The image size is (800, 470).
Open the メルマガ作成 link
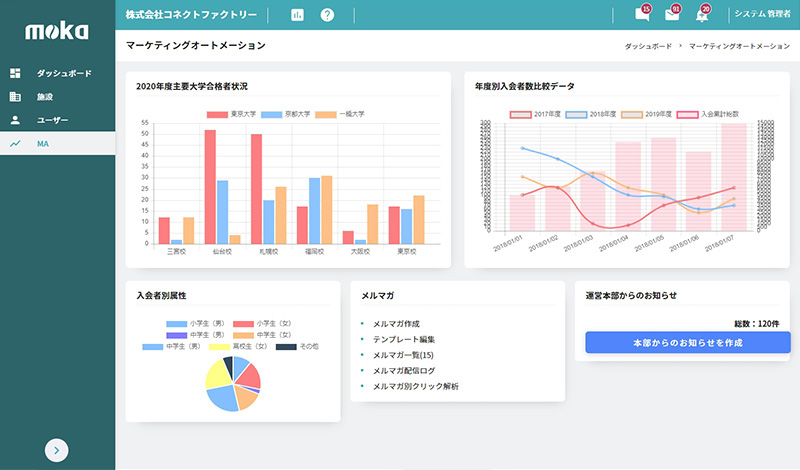(x=396, y=324)
